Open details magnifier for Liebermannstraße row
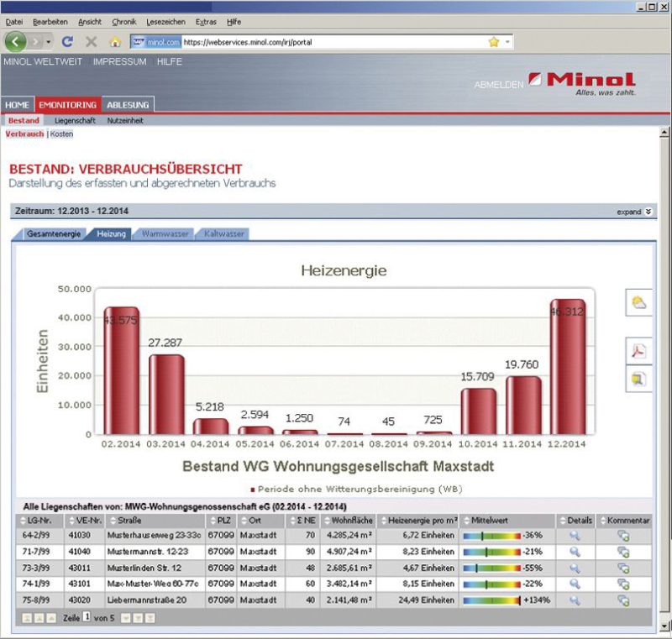 point(575,600)
